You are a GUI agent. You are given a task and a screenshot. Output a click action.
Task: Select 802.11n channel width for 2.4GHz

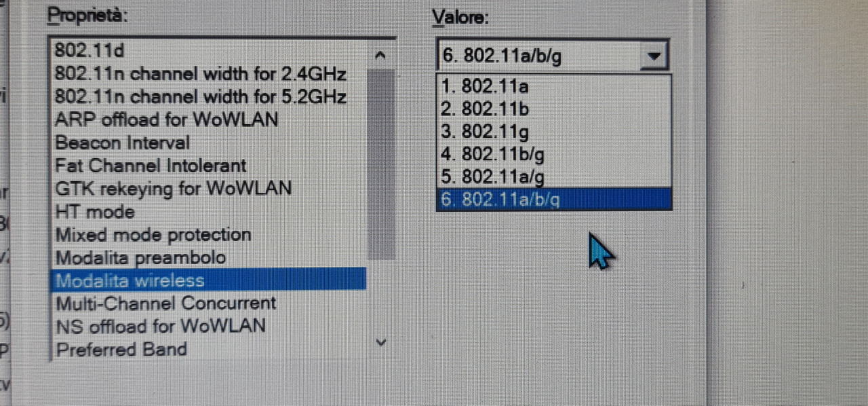click(209, 73)
